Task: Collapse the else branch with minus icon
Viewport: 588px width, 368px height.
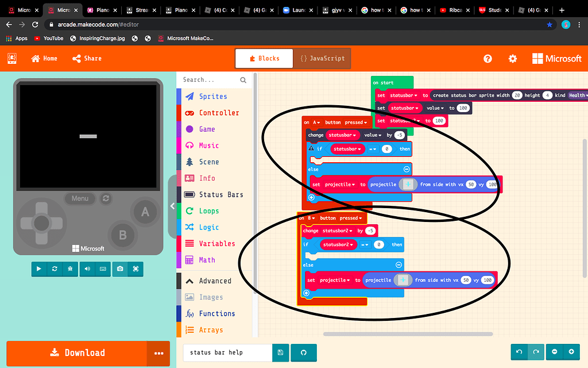Action: coord(406,169)
